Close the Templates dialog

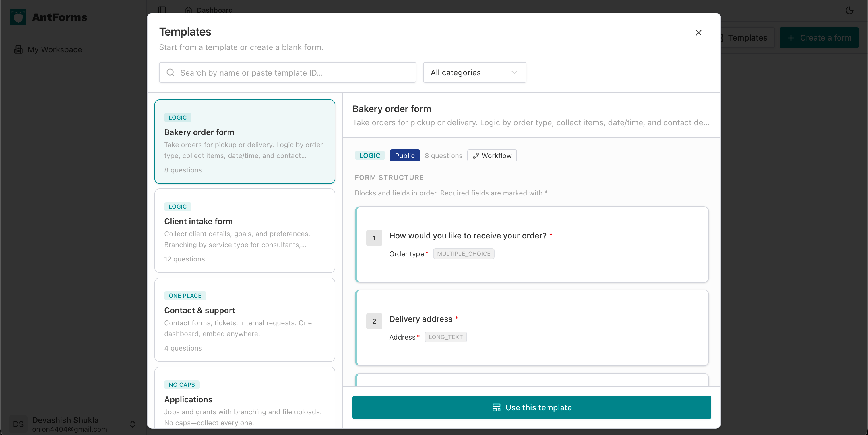[x=698, y=33]
